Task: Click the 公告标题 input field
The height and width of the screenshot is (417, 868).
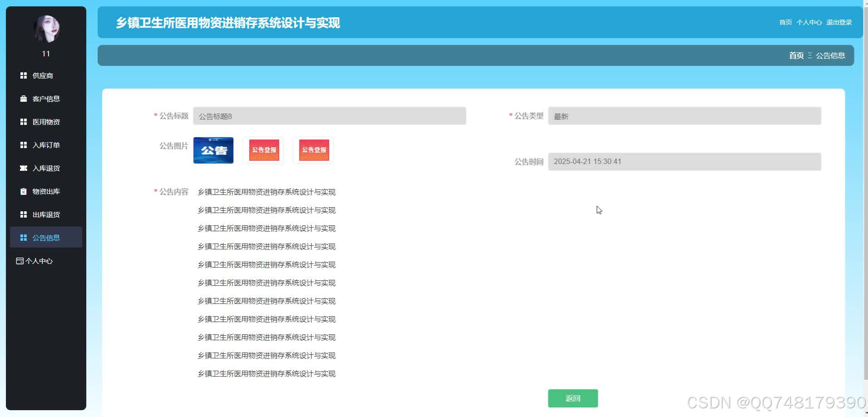Action: 330,116
